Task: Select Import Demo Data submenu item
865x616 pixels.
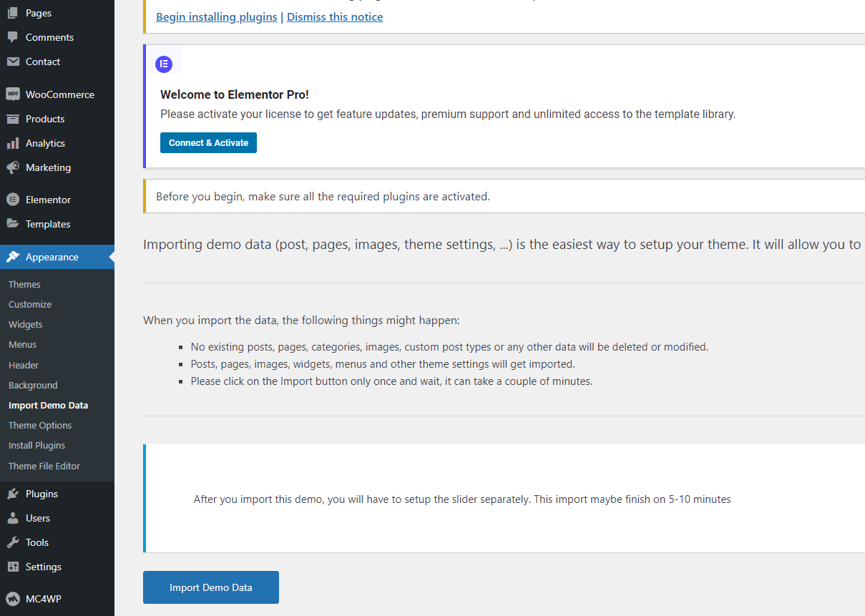Action: tap(48, 405)
